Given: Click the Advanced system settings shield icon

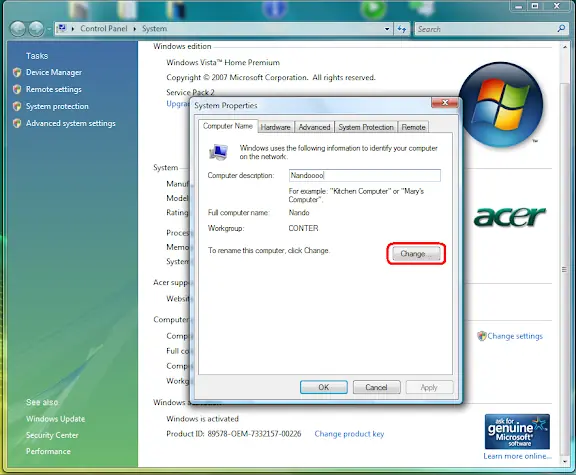Looking at the screenshot, I should coord(17,123).
